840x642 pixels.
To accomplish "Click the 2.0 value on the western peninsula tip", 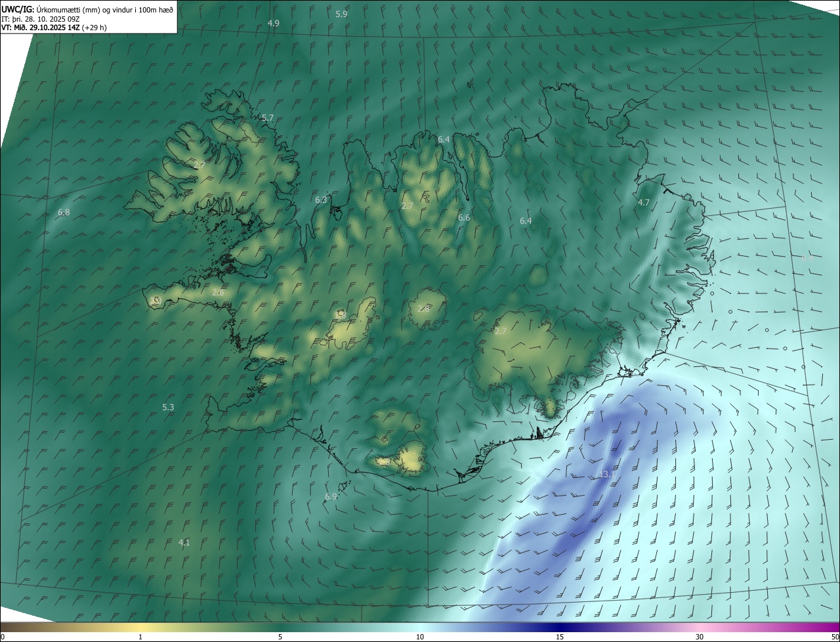I will point(156,301).
